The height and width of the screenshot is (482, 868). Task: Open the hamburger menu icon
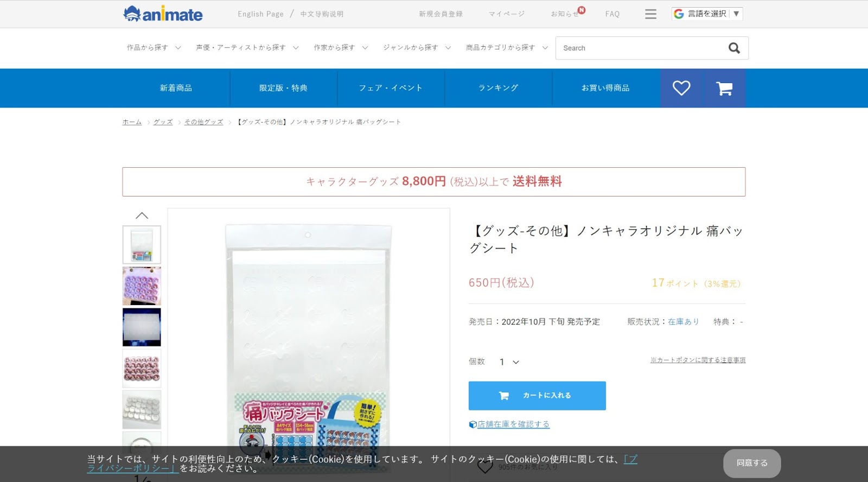[650, 14]
